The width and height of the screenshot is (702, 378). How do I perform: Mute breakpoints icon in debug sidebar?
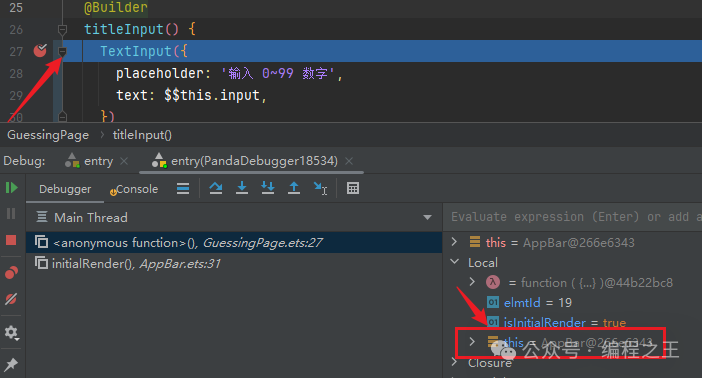11,299
